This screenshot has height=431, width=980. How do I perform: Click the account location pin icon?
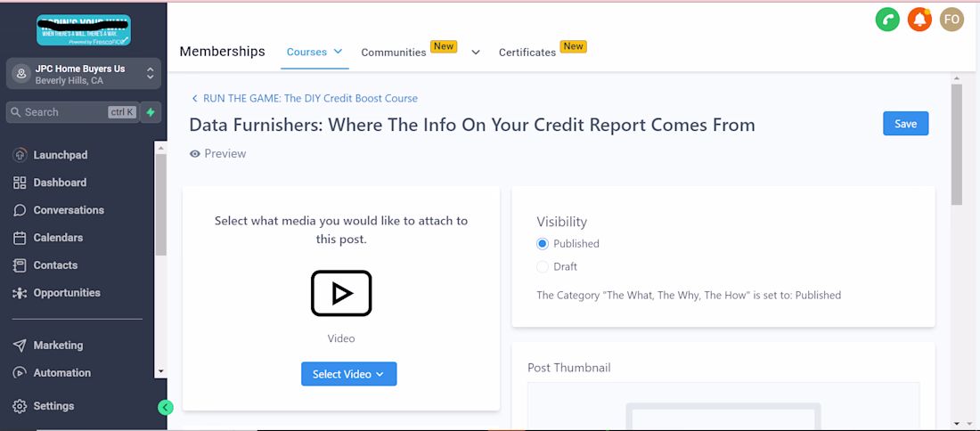[x=21, y=74]
